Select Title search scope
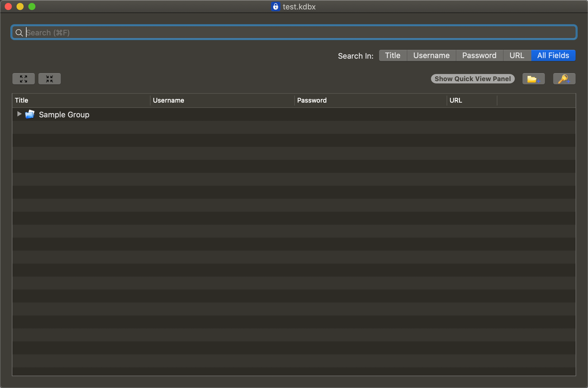The image size is (588, 388). (x=393, y=55)
